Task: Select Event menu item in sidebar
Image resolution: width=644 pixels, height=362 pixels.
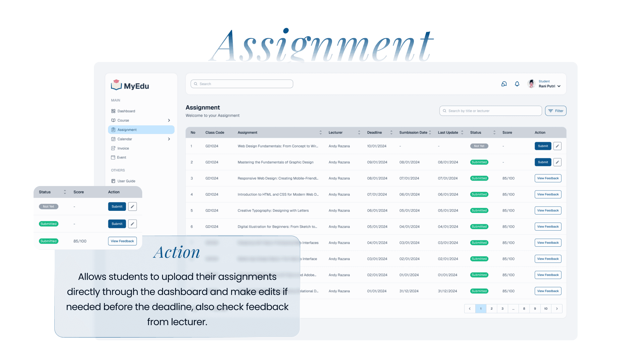Action: pyautogui.click(x=121, y=158)
